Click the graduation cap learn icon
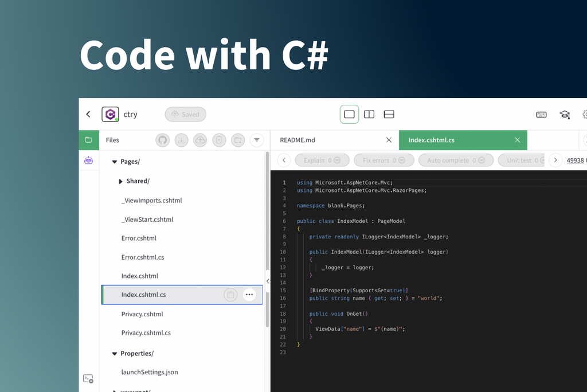 [565, 115]
